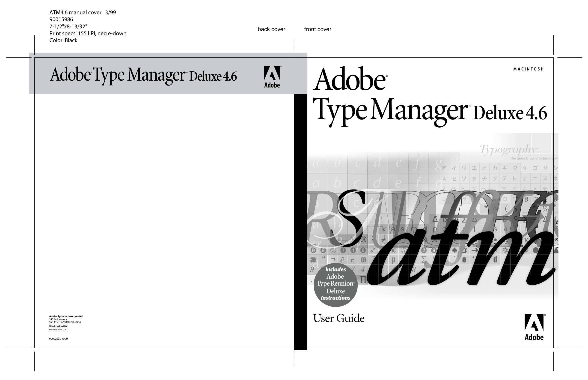Click the black book spine bar
The height and width of the screenshot is (380, 588).
pos(300,222)
